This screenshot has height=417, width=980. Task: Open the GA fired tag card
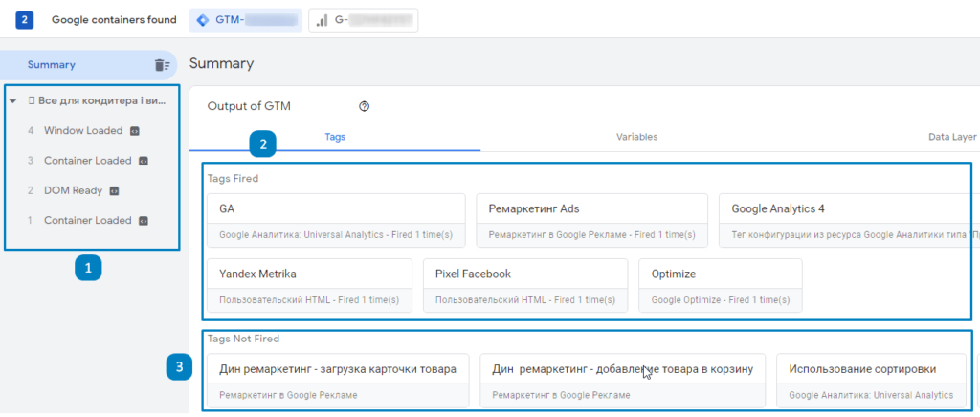click(336, 220)
